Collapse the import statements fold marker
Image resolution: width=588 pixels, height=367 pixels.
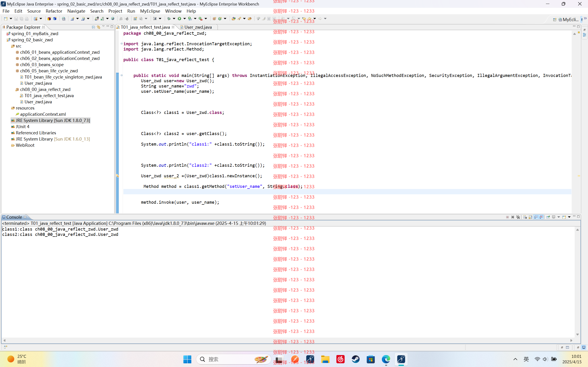[122, 44]
